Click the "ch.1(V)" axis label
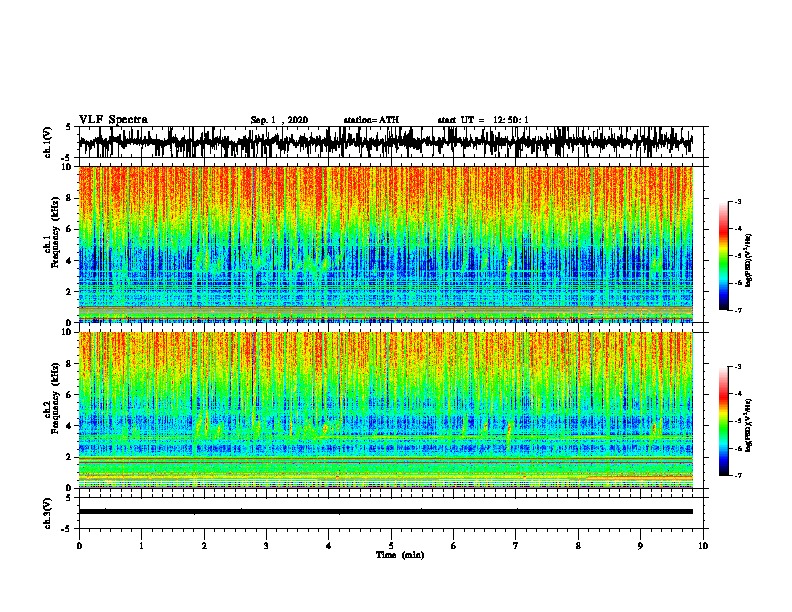Viewport: 792px width, 612px height. point(48,142)
